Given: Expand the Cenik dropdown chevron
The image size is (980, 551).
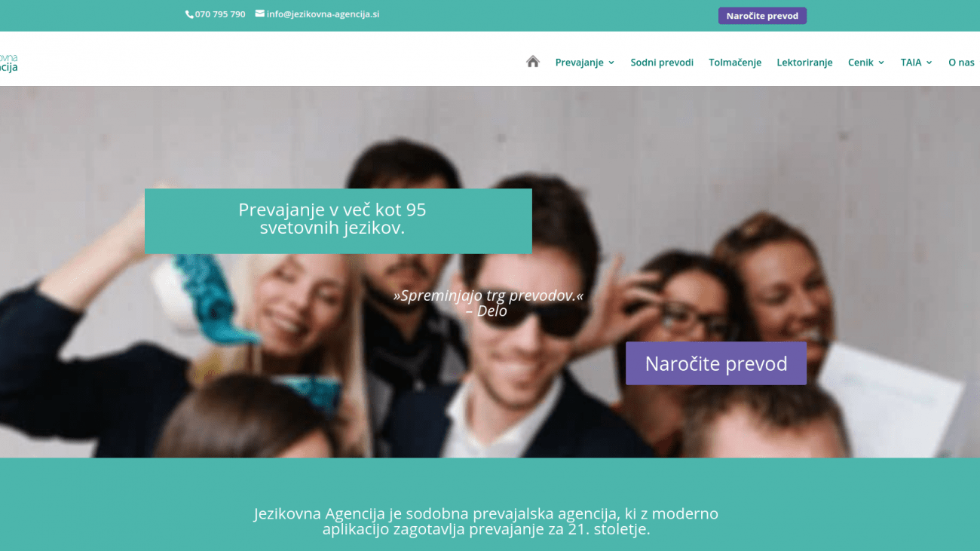Looking at the screenshot, I should tap(881, 63).
